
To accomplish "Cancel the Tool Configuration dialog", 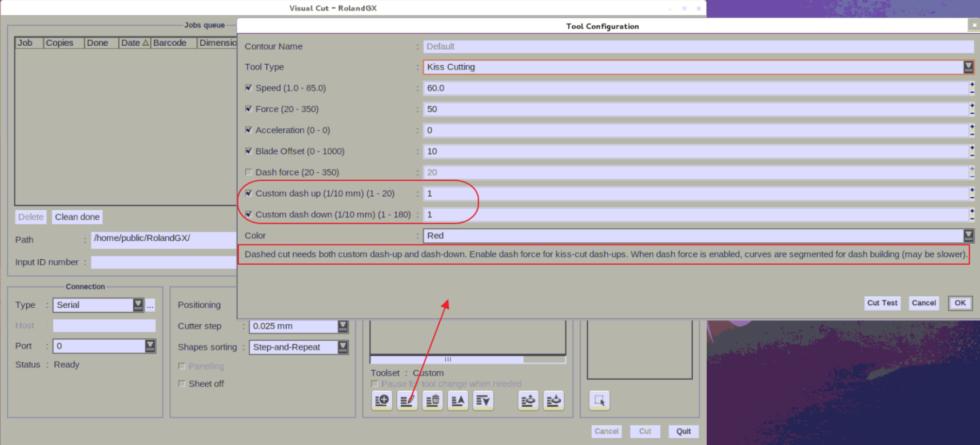I will (x=924, y=303).
